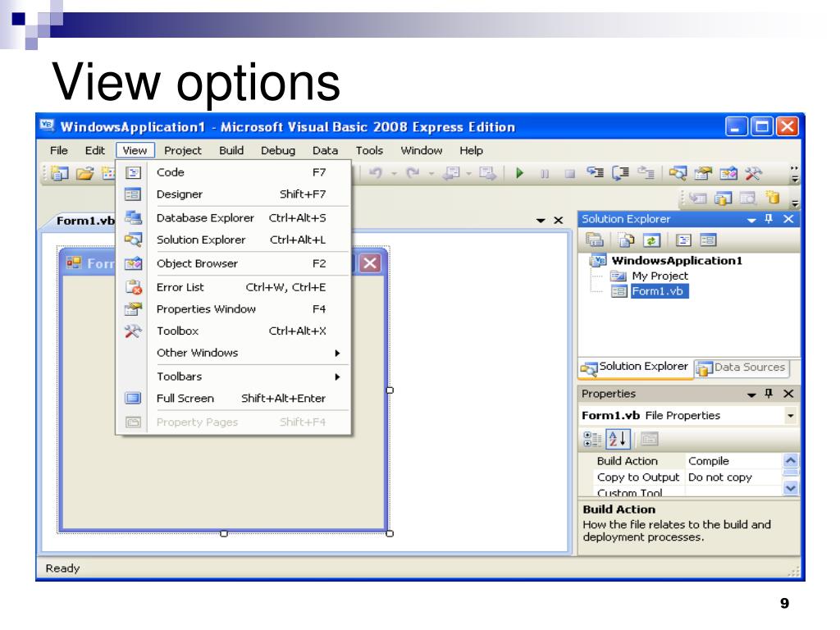Choose Object Browser from View menu
The height and width of the screenshot is (630, 840).
pyautogui.click(x=234, y=263)
